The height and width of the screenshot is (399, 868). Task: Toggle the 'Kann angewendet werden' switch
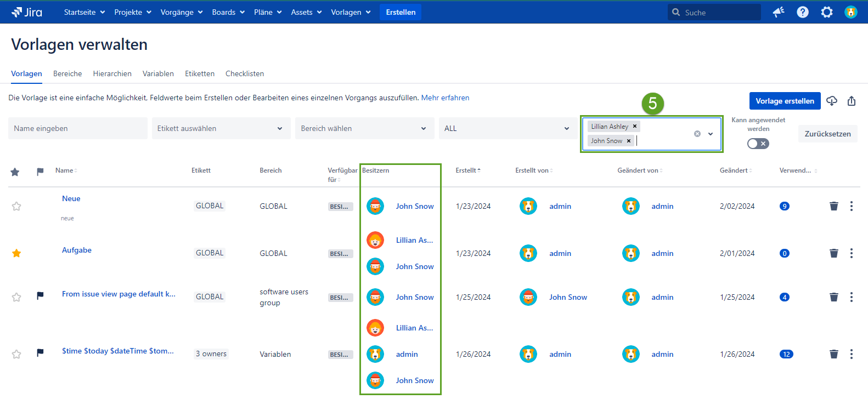click(758, 144)
